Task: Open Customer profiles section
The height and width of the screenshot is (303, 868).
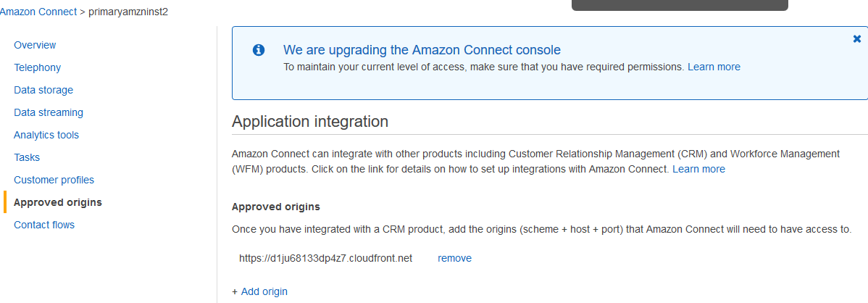Action: click(x=54, y=180)
